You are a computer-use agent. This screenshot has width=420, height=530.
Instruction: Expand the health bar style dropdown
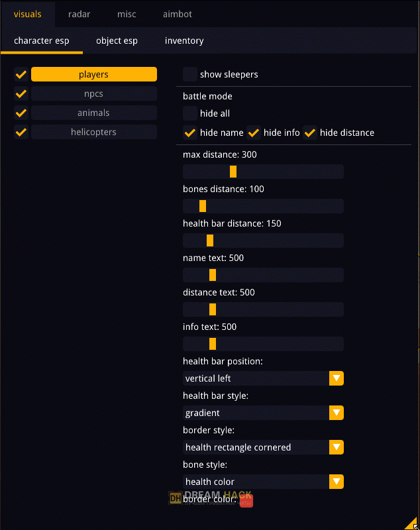pyautogui.click(x=337, y=413)
